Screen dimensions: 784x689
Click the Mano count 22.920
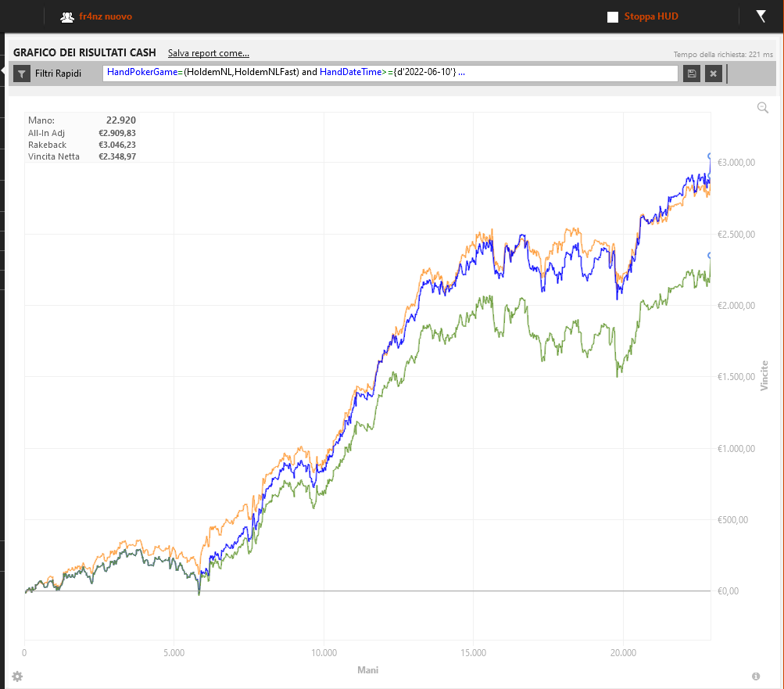coord(121,120)
